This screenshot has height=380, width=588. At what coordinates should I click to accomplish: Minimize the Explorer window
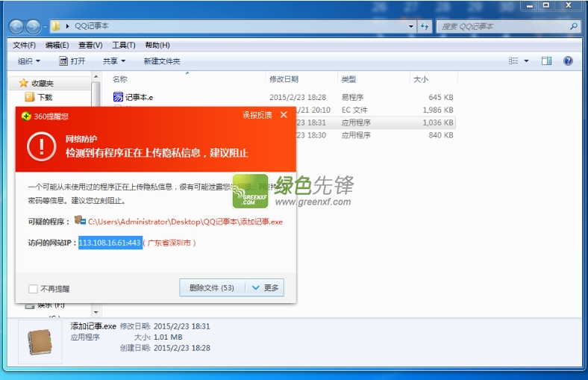530,5
